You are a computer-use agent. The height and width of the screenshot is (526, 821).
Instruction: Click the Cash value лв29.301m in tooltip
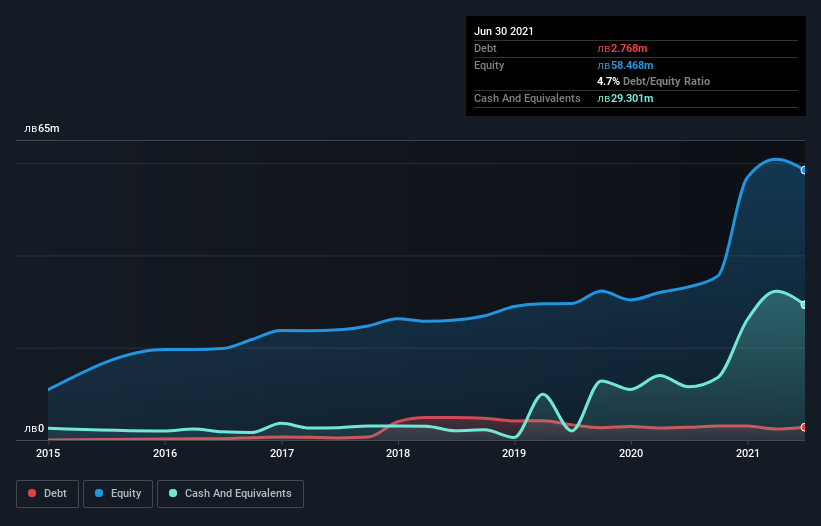(625, 98)
